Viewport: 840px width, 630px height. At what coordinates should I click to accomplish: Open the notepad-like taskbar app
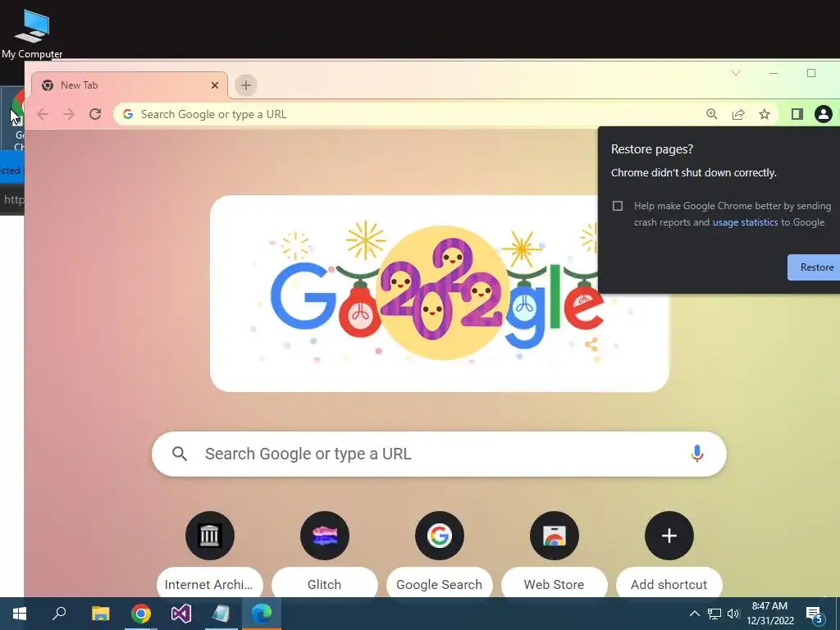click(221, 614)
